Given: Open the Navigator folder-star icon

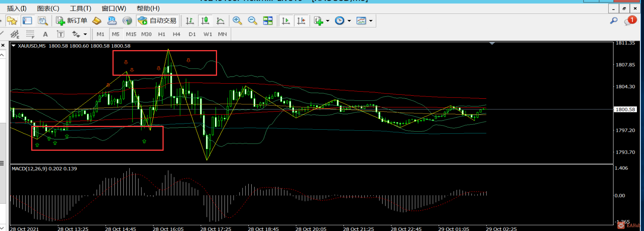Looking at the screenshot, I should [x=12, y=21].
